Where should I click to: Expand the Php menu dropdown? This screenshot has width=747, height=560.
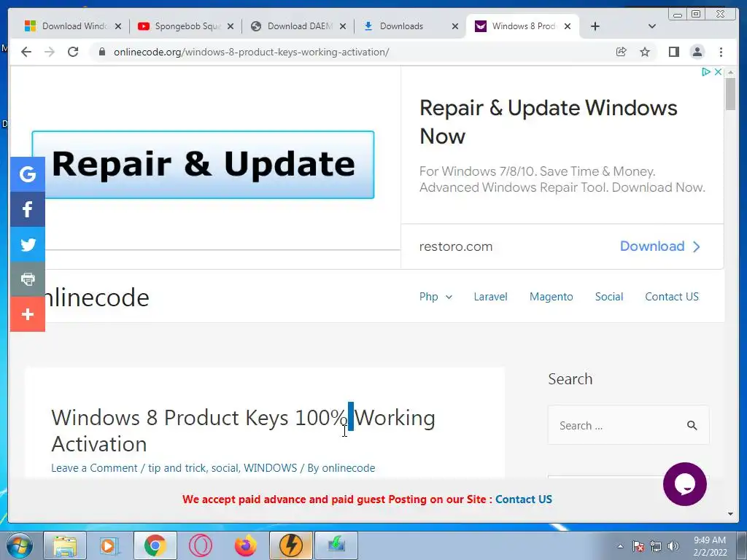tap(436, 297)
